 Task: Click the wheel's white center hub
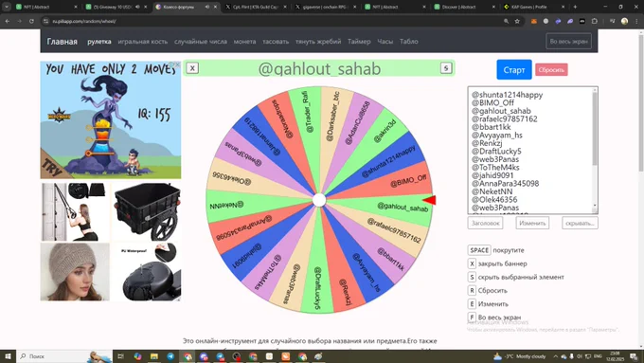(319, 200)
